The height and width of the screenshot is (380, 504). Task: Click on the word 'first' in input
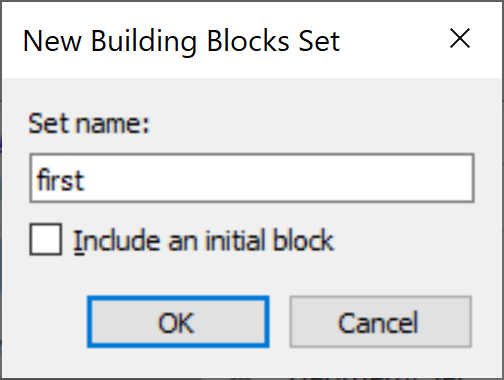tap(60, 180)
